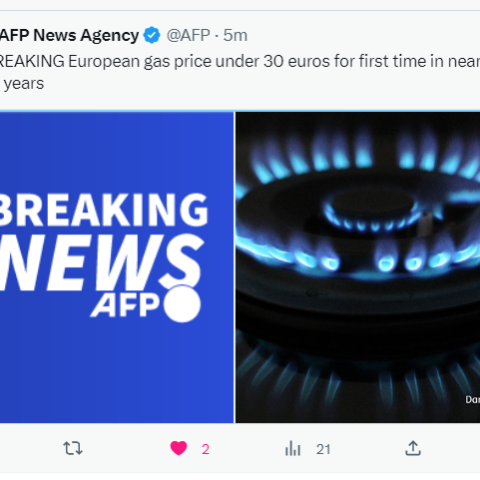The height and width of the screenshot is (480, 480).
Task: Click the retweet icon below the tweet
Action: tap(73, 448)
